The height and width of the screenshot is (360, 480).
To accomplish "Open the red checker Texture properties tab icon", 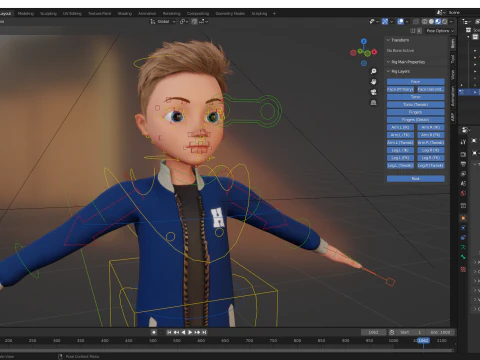I will pyautogui.click(x=463, y=269).
